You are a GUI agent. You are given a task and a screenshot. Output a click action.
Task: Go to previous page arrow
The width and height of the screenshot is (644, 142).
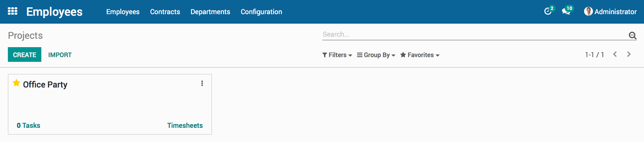(615, 54)
